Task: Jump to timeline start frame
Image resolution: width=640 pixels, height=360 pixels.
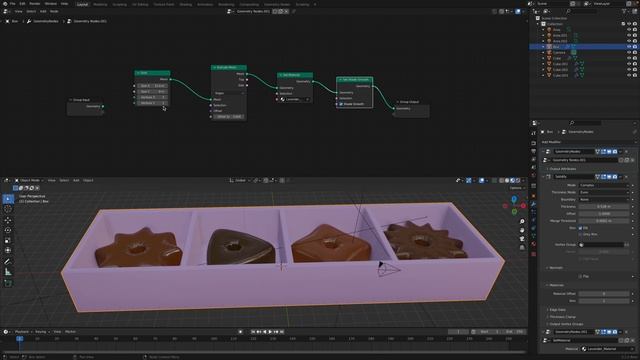Action: pos(253,332)
